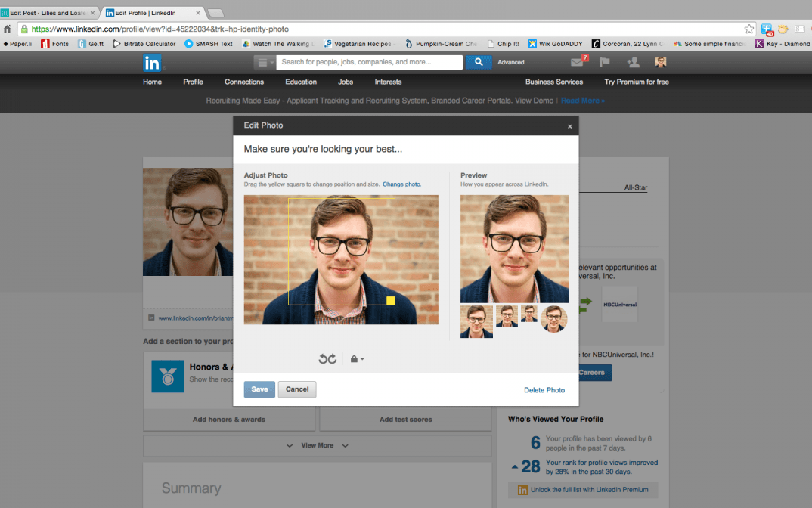Viewport: 812px width, 508px height.
Task: Open the Paper.li bookmark
Action: (x=17, y=44)
